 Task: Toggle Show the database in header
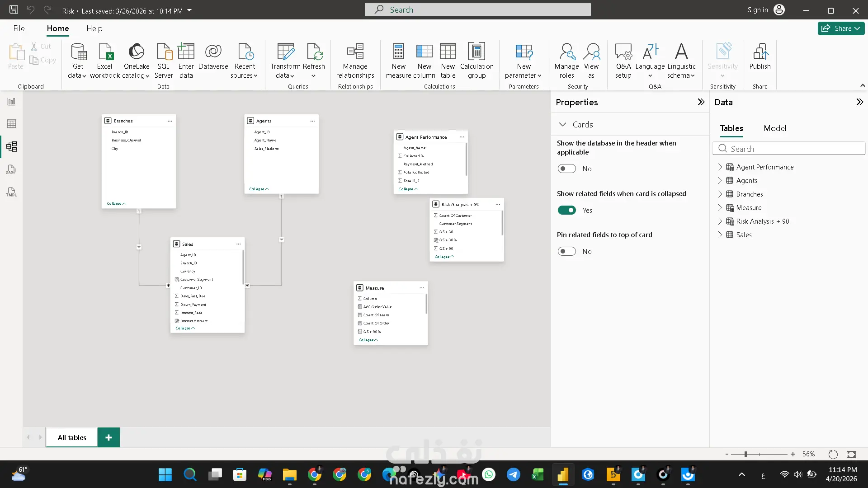tap(566, 169)
